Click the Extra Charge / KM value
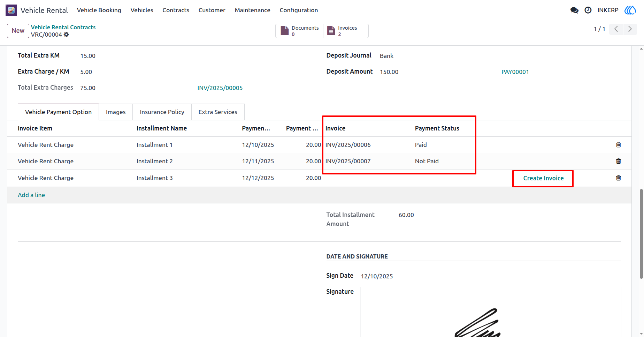This screenshot has width=644, height=337. (86, 72)
